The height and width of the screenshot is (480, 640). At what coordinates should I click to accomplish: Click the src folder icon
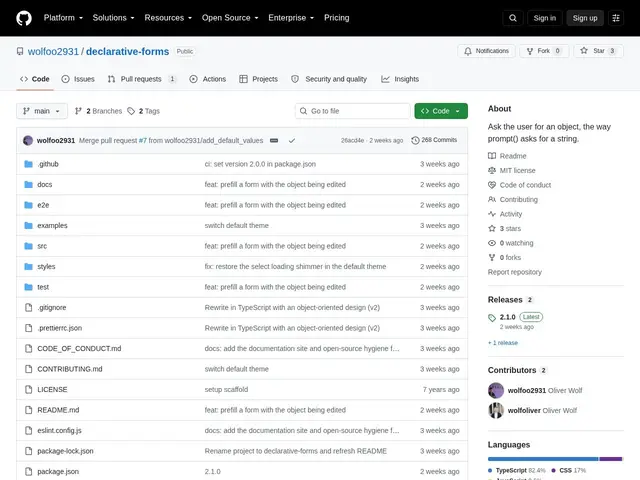click(x=28, y=246)
